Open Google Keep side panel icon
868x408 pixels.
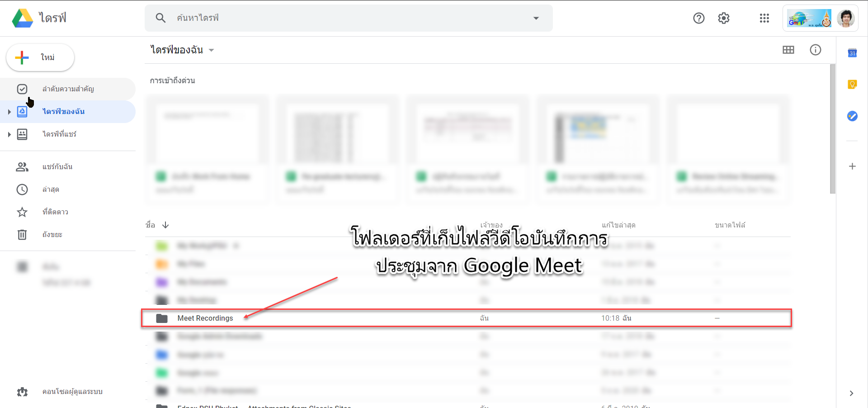pos(852,85)
